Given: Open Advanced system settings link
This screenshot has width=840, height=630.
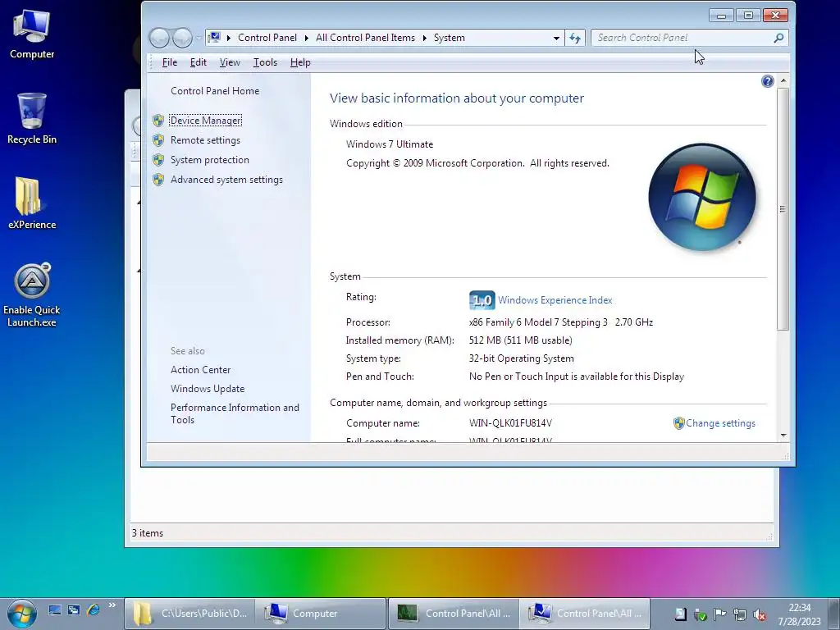Looking at the screenshot, I should 226,180.
